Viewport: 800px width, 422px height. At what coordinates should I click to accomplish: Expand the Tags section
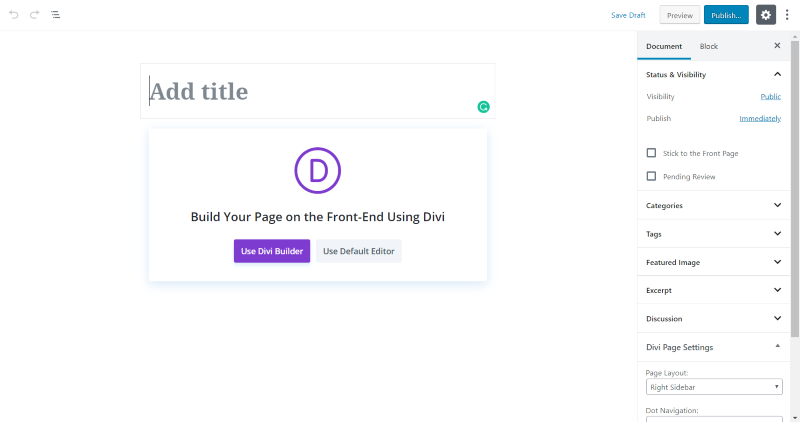pyautogui.click(x=713, y=234)
